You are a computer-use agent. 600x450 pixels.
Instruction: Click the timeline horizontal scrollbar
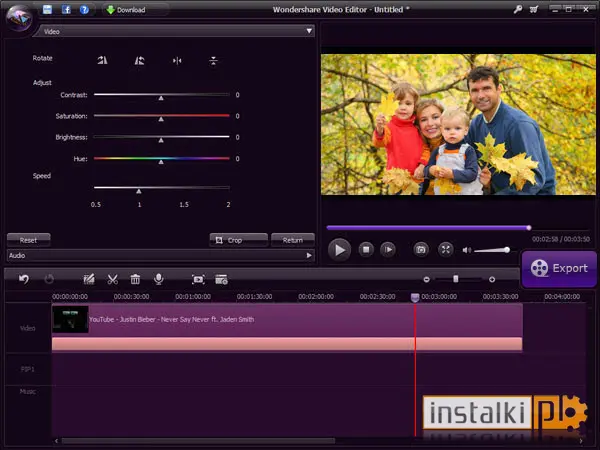pyautogui.click(x=198, y=441)
